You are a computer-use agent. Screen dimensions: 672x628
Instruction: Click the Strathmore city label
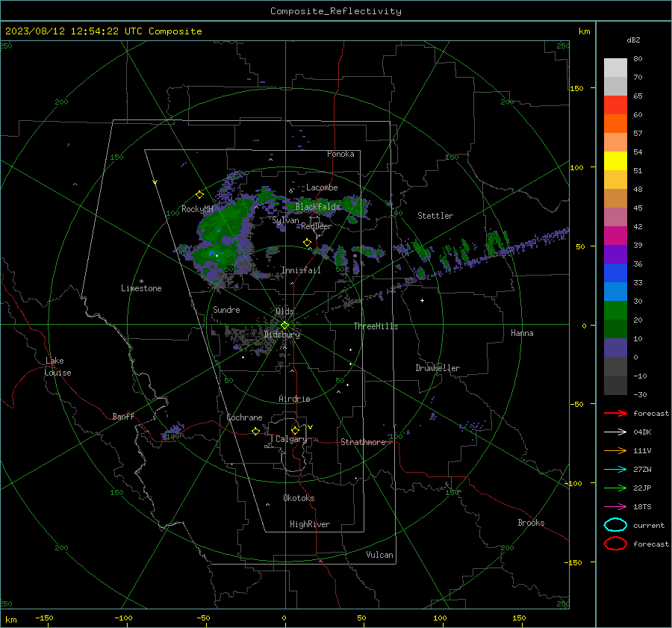(x=363, y=442)
